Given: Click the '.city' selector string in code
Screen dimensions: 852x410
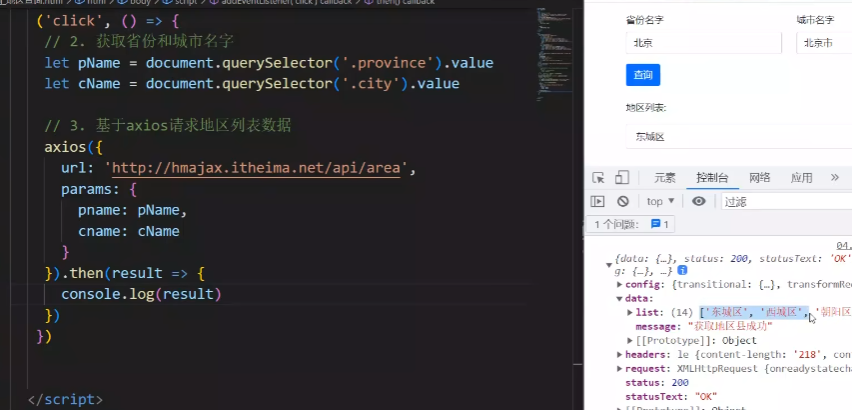Looking at the screenshot, I should tap(375, 84).
